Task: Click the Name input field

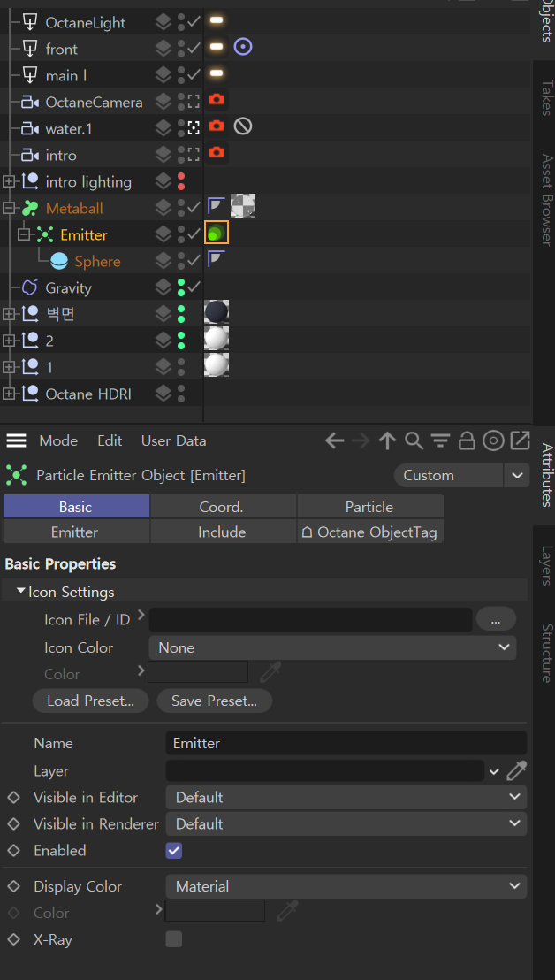Action: tap(346, 743)
